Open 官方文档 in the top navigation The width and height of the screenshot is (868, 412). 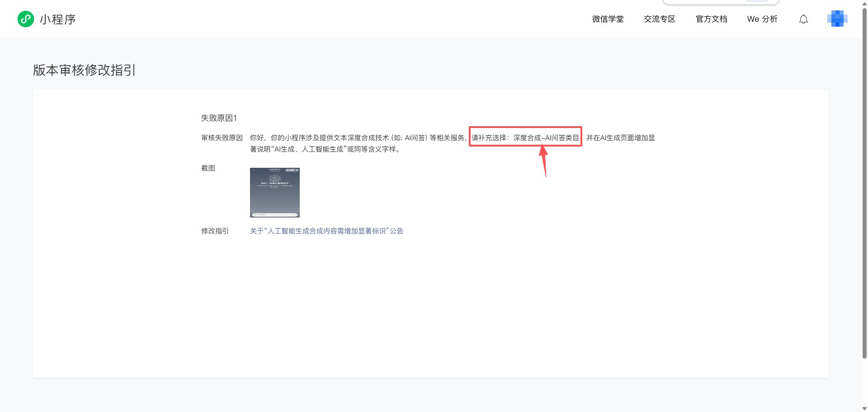[712, 19]
